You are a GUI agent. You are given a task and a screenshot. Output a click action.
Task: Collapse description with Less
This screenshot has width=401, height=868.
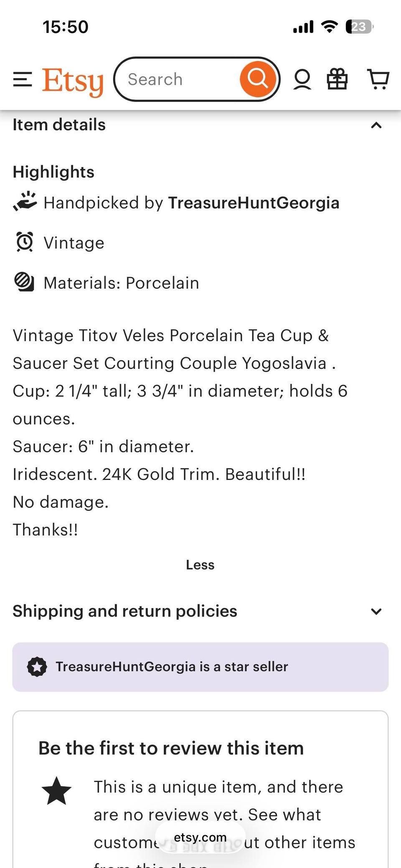point(200,565)
